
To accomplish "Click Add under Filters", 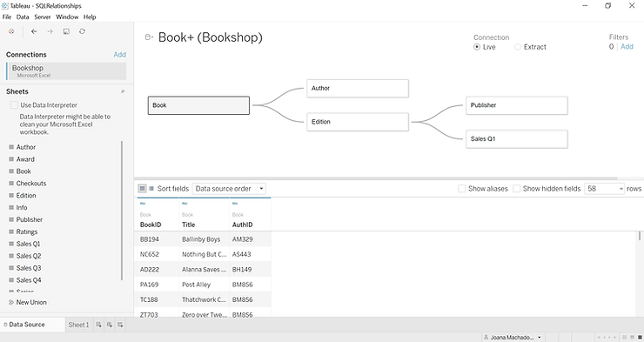I will pyautogui.click(x=627, y=47).
